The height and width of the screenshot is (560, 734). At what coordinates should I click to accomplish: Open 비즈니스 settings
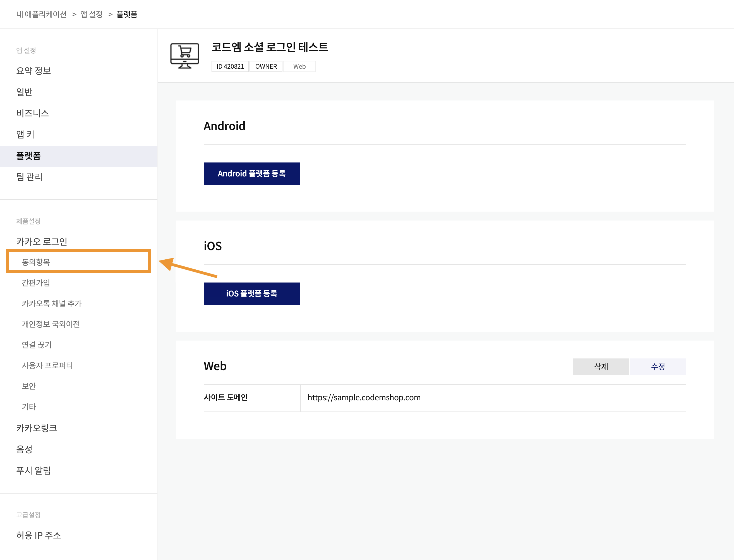(32, 113)
